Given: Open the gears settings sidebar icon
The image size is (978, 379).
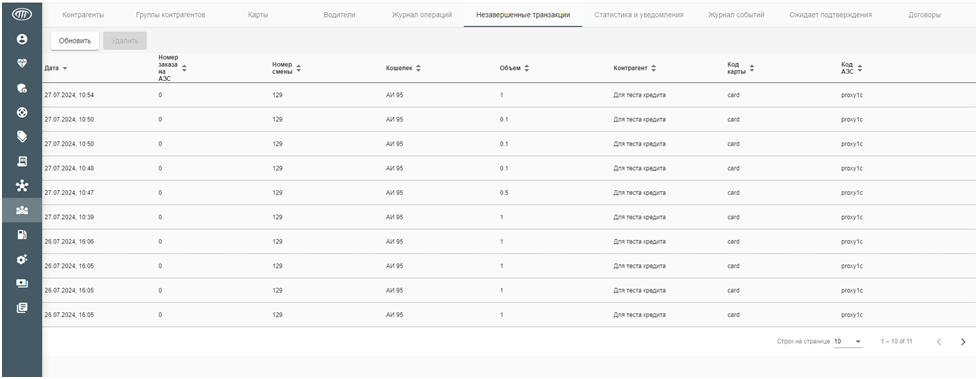Looking at the screenshot, I should pyautogui.click(x=22, y=259).
